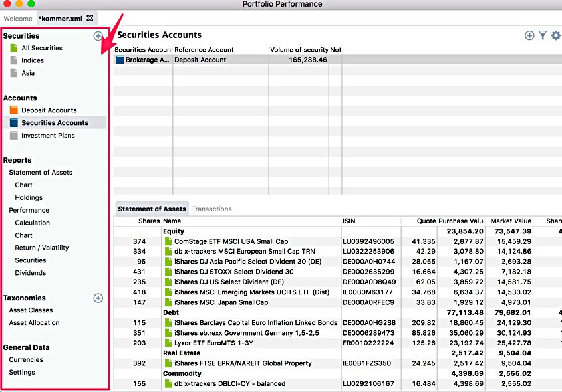Image resolution: width=562 pixels, height=392 pixels.
Task: Click green icon of Lyxor ETF EuroMTS 1-3Y
Action: click(x=168, y=343)
